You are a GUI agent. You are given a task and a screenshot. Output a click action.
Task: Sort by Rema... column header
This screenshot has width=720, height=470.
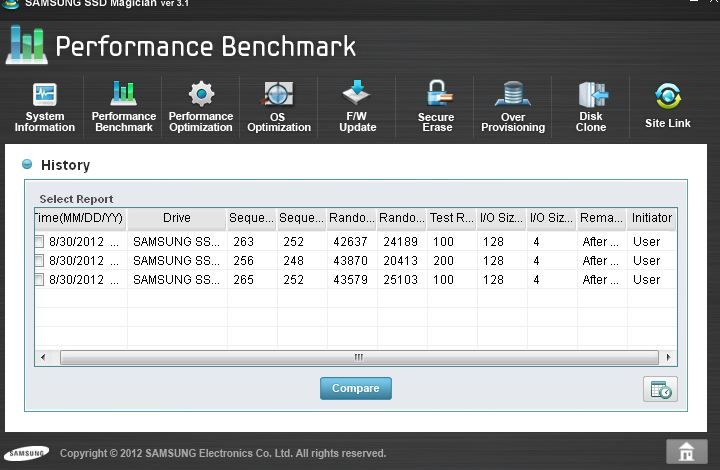[602, 218]
